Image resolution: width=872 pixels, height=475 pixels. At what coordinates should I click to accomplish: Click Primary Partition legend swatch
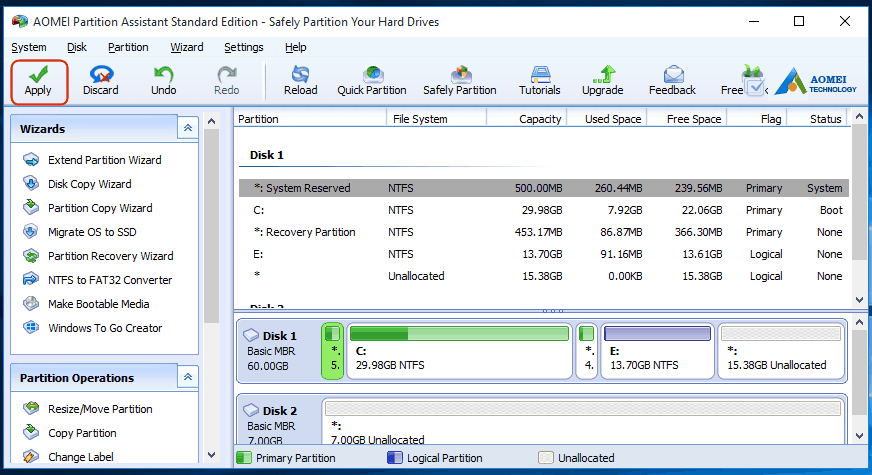[x=244, y=458]
